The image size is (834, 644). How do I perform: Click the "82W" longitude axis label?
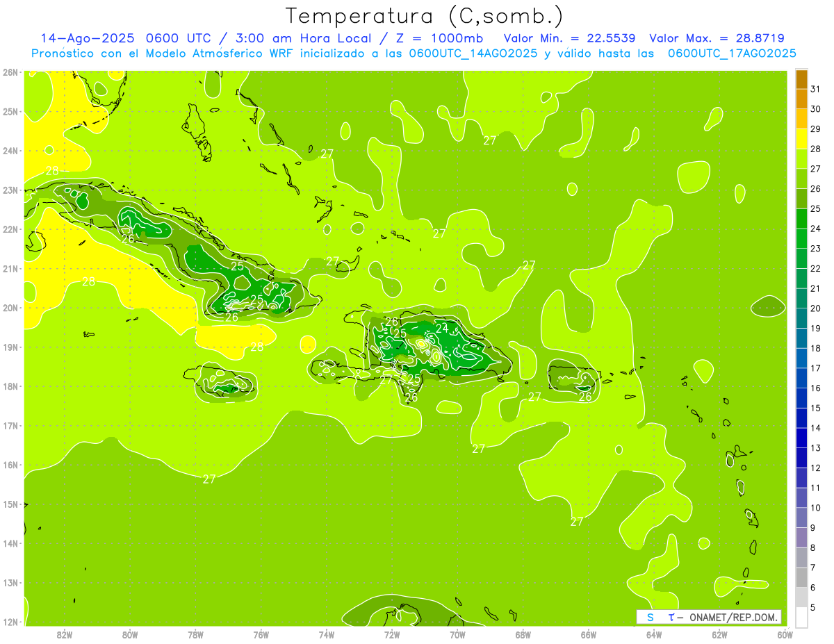click(x=65, y=634)
